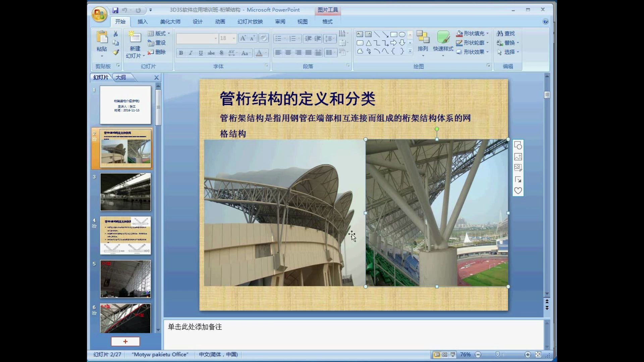Click the Save icon on Quick Access Toolbar

point(115,10)
